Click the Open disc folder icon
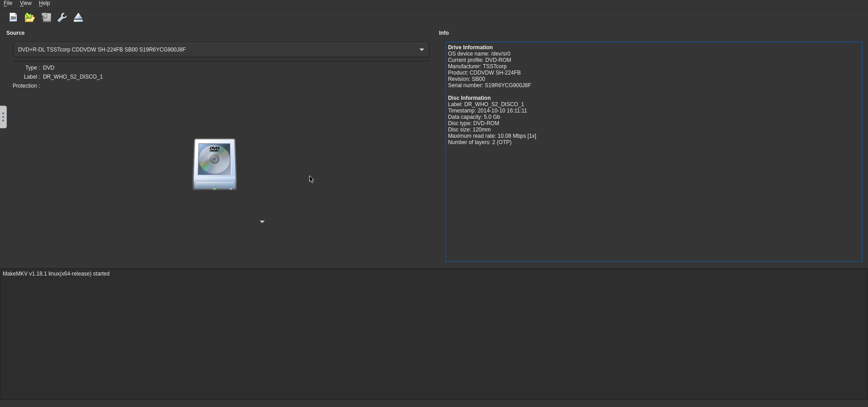Image resolution: width=868 pixels, height=407 pixels. 29,18
